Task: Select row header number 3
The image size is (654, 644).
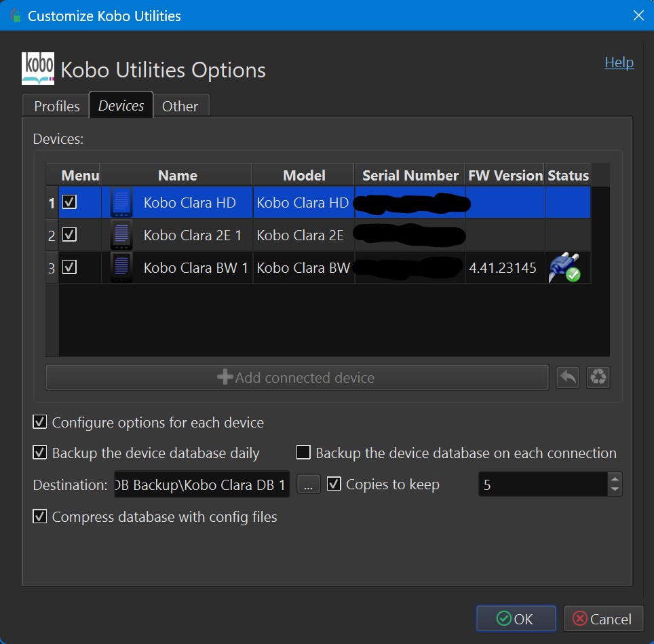Action: (x=52, y=268)
